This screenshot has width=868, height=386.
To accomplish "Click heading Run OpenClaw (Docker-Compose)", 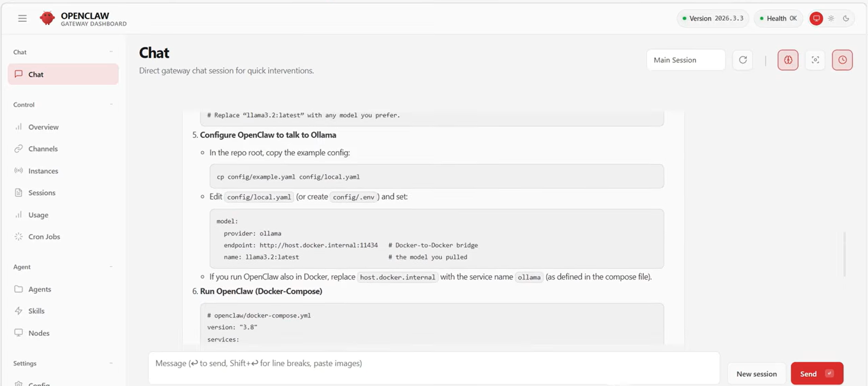I will click(x=261, y=291).
